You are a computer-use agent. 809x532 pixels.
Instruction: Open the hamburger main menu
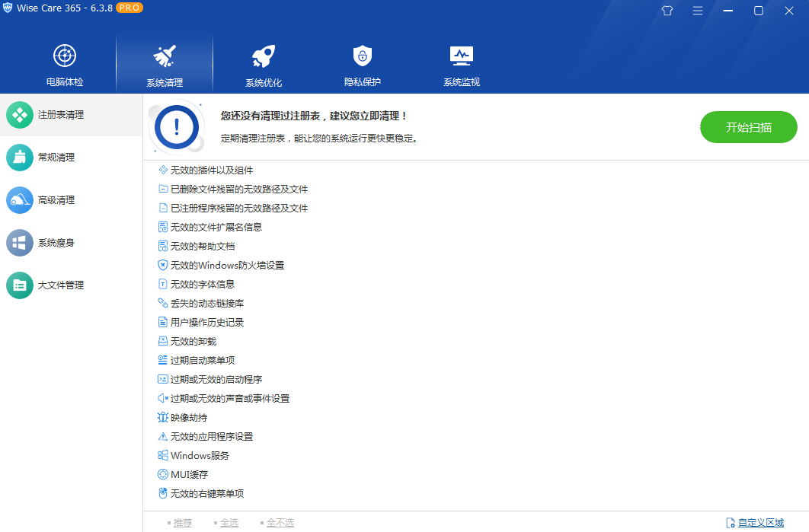pos(697,11)
